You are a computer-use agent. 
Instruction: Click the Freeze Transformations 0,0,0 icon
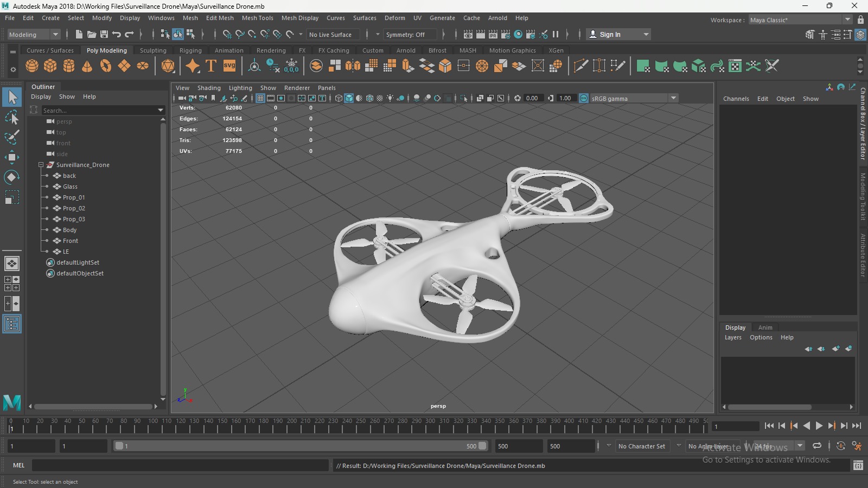pyautogui.click(x=291, y=66)
